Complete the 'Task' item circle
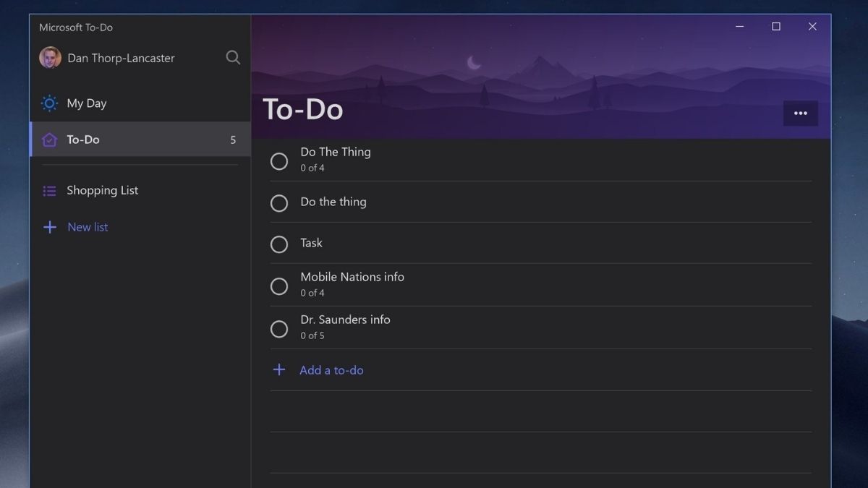 click(279, 244)
